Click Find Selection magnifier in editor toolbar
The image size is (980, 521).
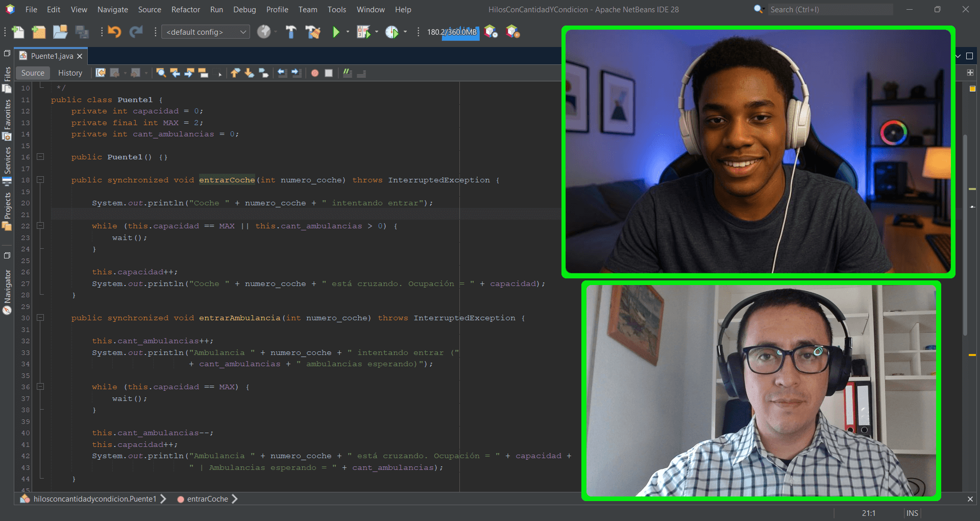click(x=161, y=73)
